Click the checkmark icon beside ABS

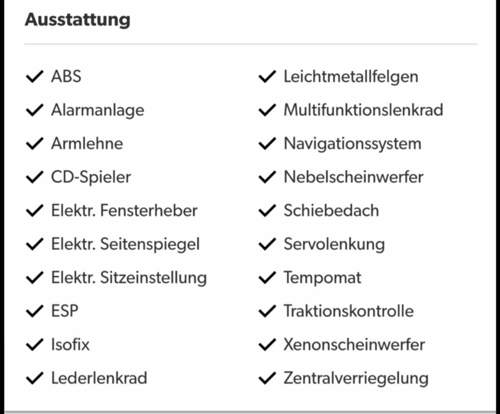pyautogui.click(x=34, y=77)
